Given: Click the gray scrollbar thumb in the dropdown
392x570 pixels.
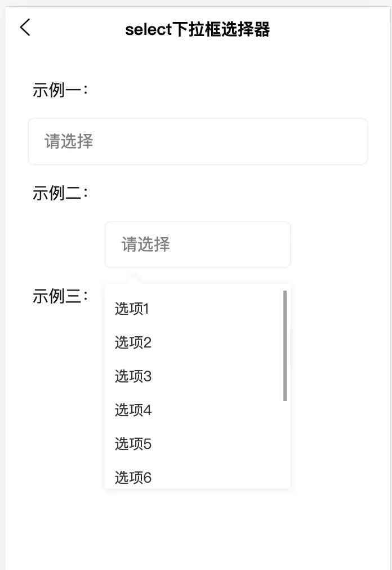Looking at the screenshot, I should (285, 346).
